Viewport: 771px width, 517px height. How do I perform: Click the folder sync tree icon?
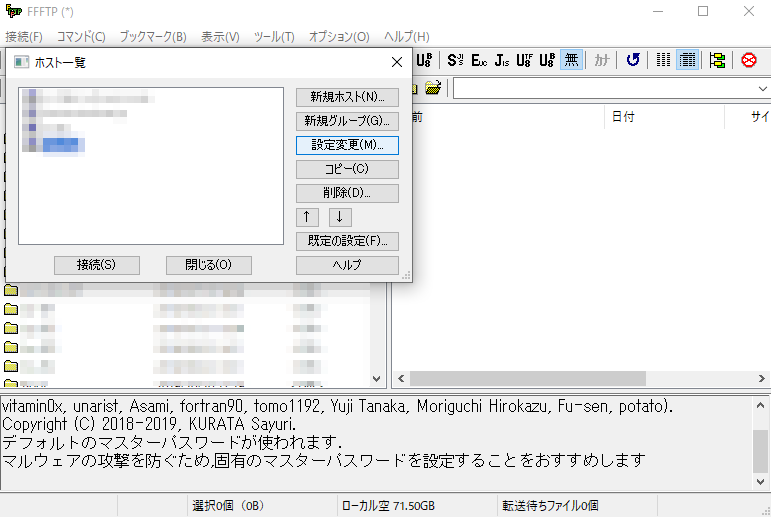click(x=717, y=60)
